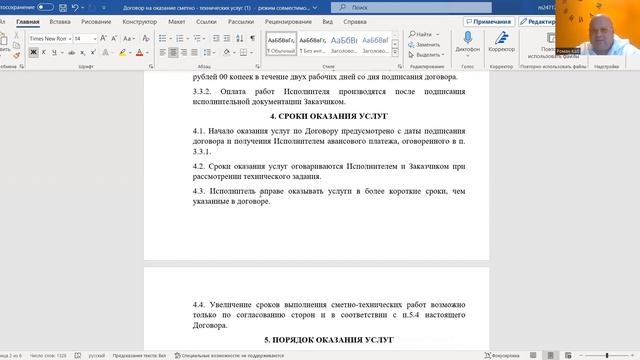This screenshot has height=360, width=640.
Task: Center align the text
Action: click(173, 52)
